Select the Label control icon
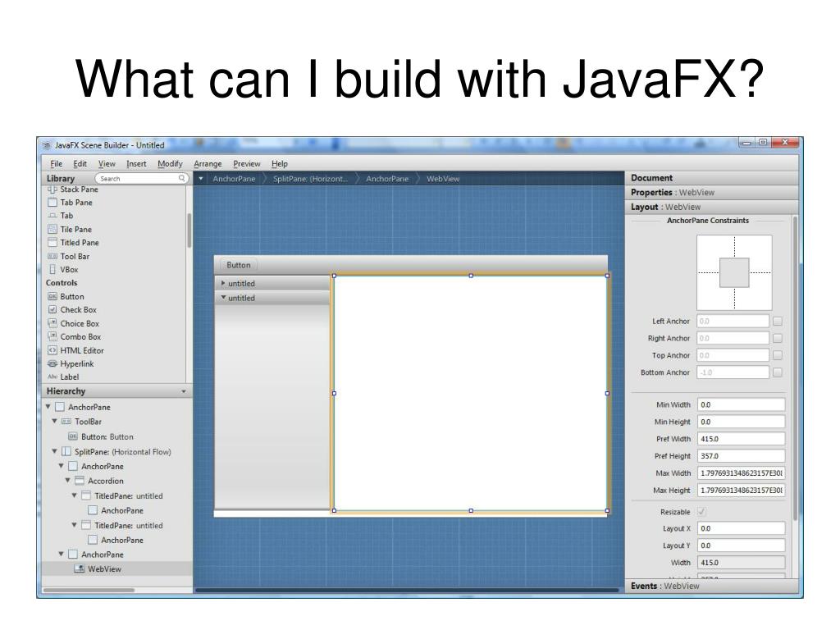This screenshot has height=630, width=840. (x=52, y=377)
